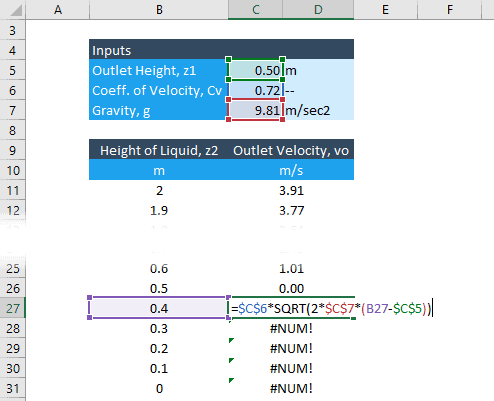
Task: Click the Gravity value 9.81 cell
Action: pyautogui.click(x=255, y=110)
